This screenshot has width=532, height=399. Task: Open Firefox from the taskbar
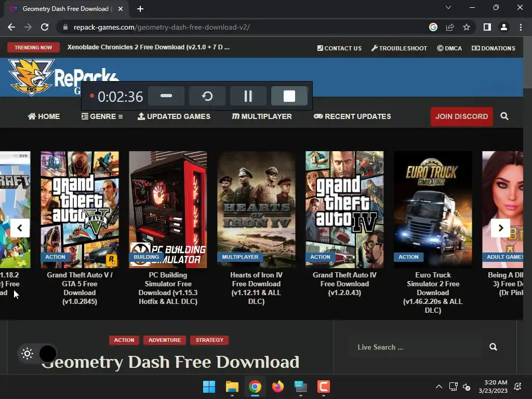pos(278,387)
